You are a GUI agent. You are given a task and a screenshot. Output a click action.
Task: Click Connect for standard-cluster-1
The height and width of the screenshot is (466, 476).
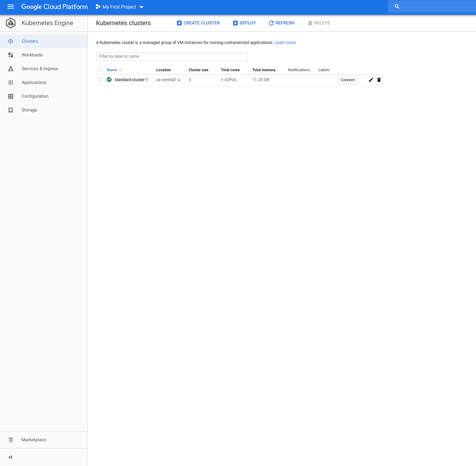[x=348, y=80]
